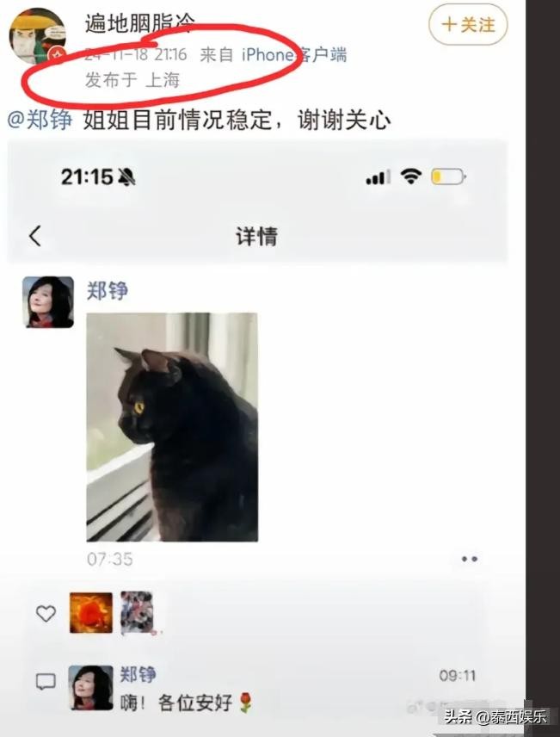Open the two-dot more options icon

[x=470, y=559]
